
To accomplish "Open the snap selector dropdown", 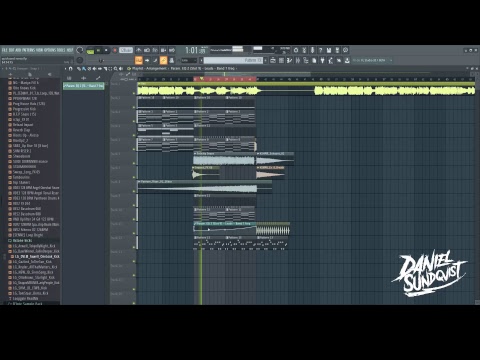I will click(189, 60).
